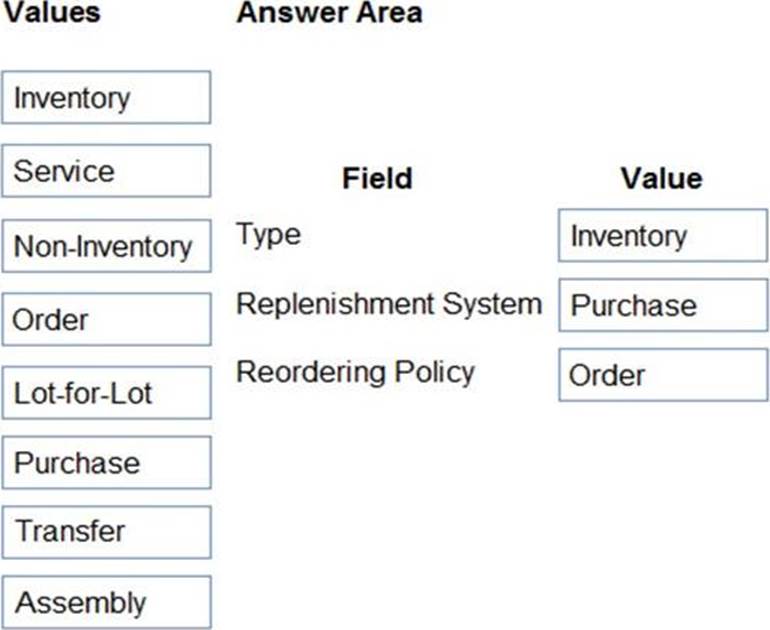
Task: Click the Values heading
Action: (50, 13)
